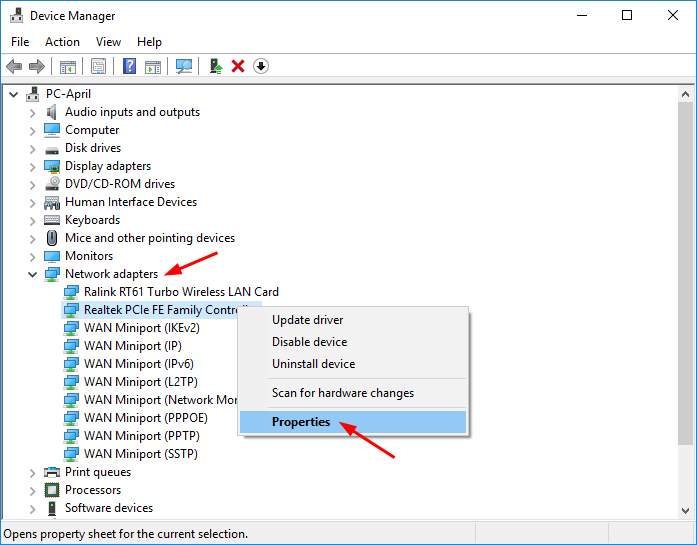
Task: Click the red X uninstall device icon
Action: [238, 66]
